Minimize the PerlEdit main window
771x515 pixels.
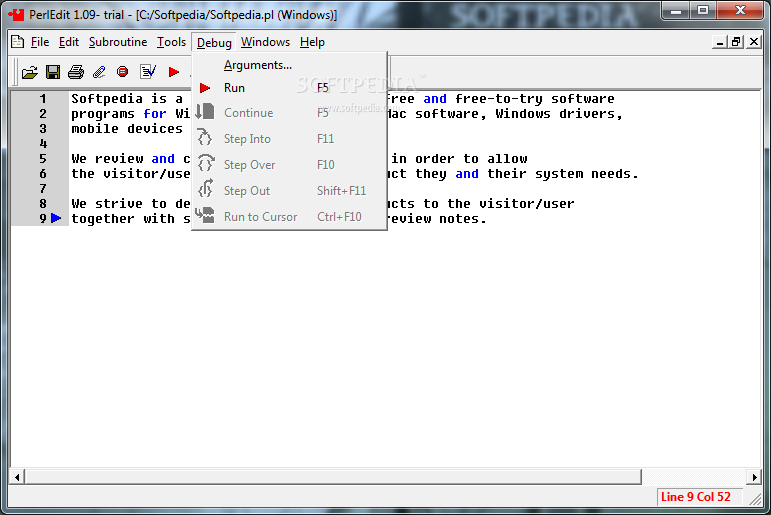tap(676, 11)
